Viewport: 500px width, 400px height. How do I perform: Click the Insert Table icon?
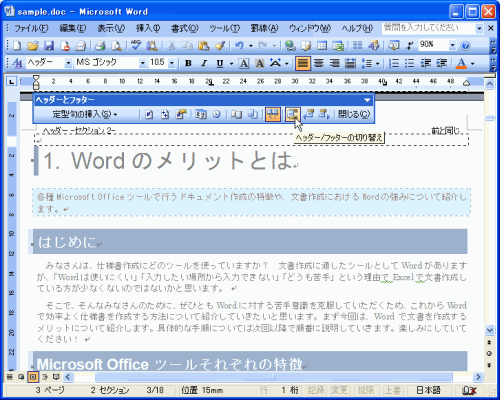(x=322, y=45)
